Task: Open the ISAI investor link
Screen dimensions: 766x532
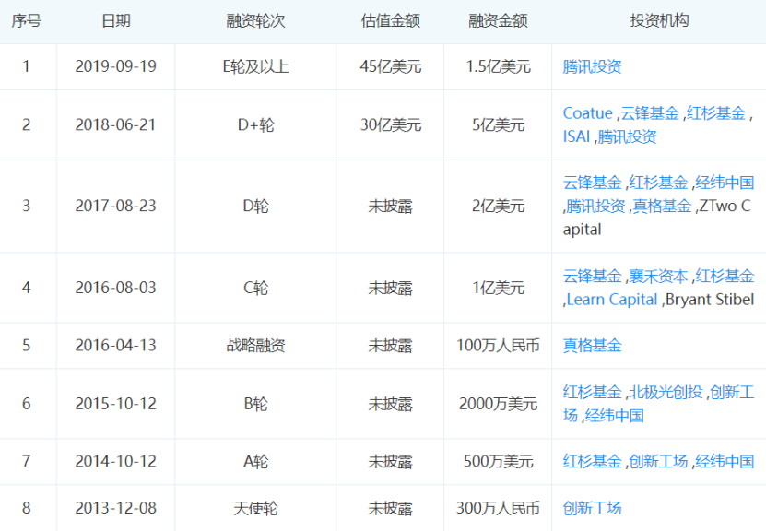Action: pyautogui.click(x=576, y=136)
